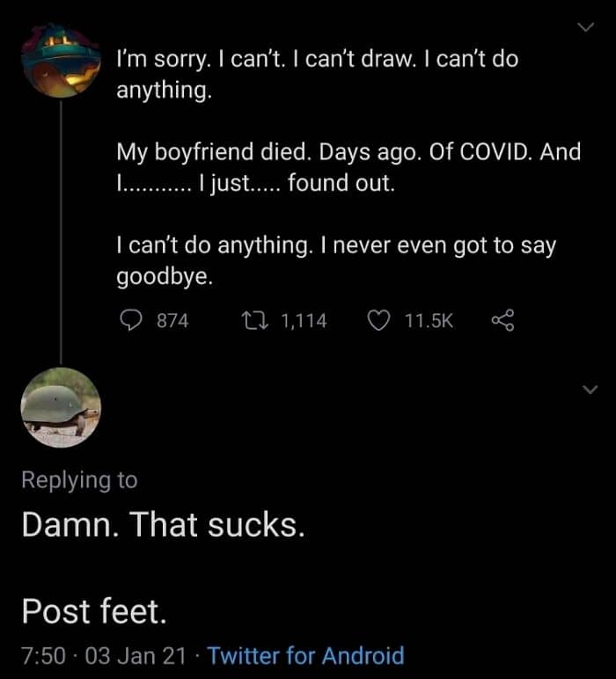Tap the share icon on the tweet
This screenshot has width=616, height=679.
tap(501, 321)
